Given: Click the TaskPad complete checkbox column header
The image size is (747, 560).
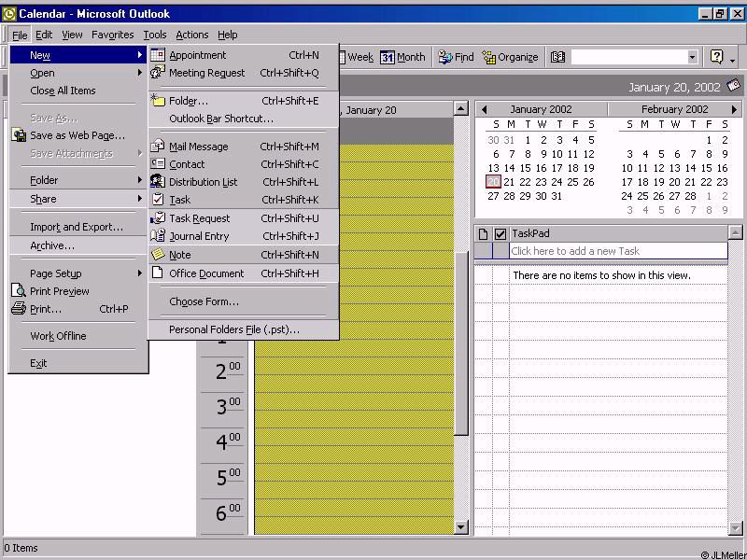Looking at the screenshot, I should coord(500,233).
